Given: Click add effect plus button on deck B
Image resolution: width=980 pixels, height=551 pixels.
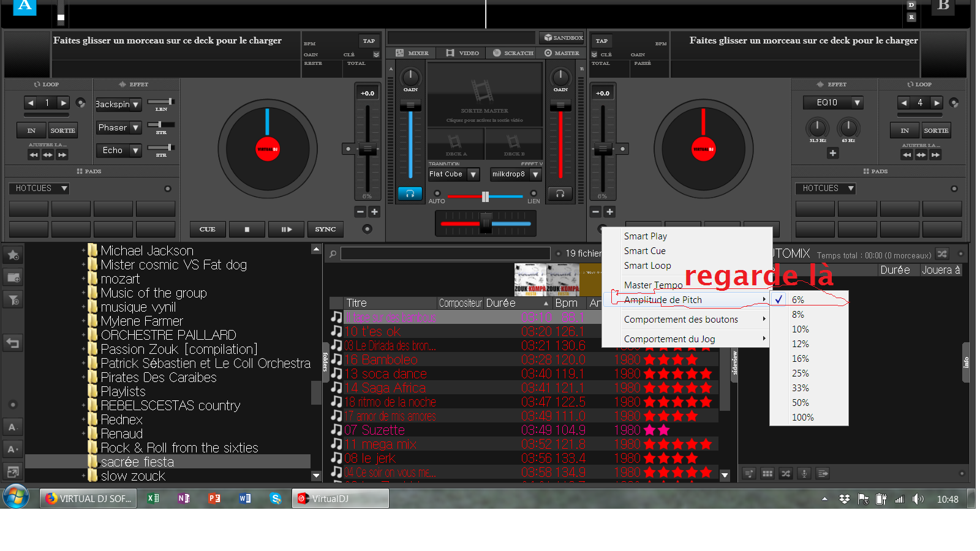Looking at the screenshot, I should [832, 154].
